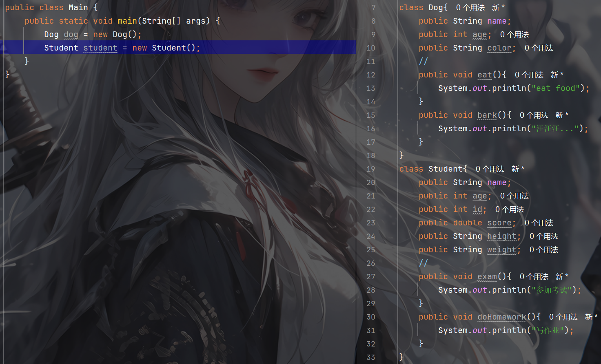Click the println call on line 28
Image resolution: width=601 pixels, height=364 pixels.
509,290
